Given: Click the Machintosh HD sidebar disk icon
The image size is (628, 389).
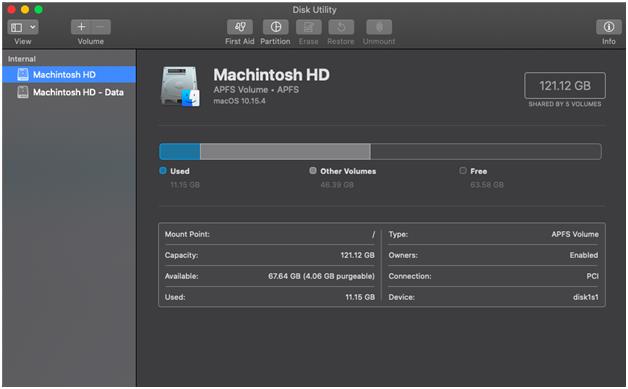Looking at the screenshot, I should pos(23,75).
